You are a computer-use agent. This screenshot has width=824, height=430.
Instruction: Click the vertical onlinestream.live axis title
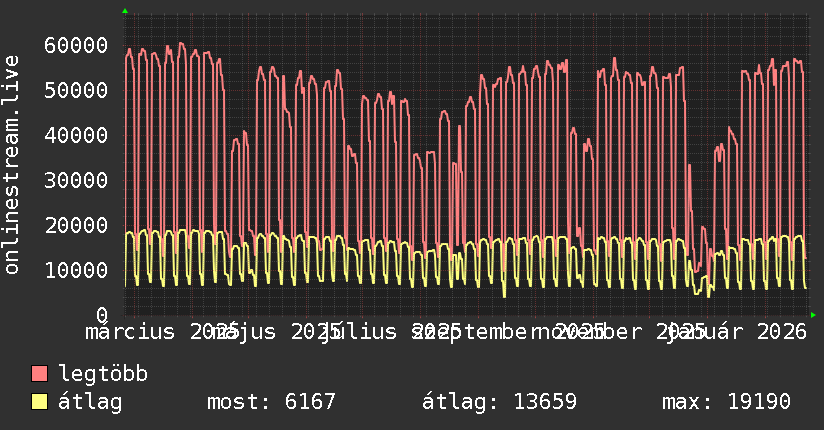coord(12,179)
